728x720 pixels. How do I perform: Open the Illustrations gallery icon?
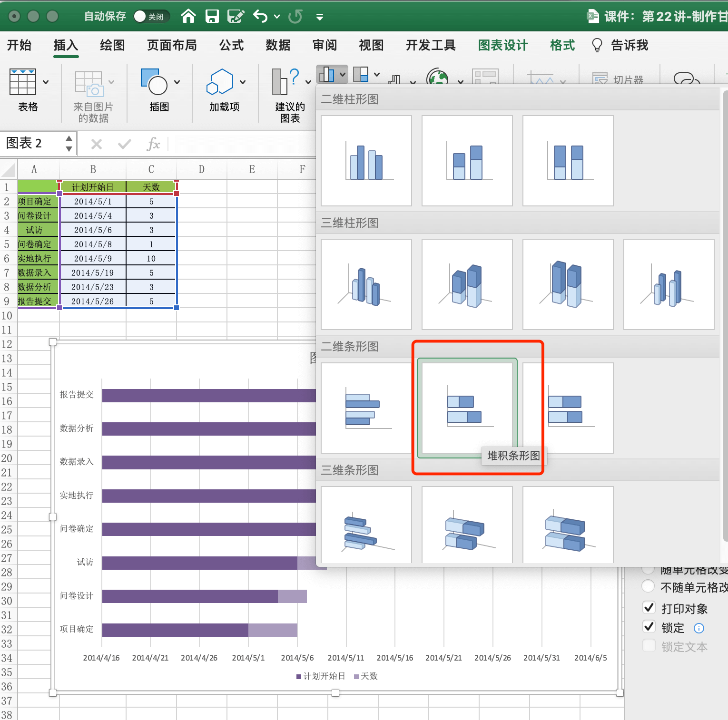pos(154,81)
